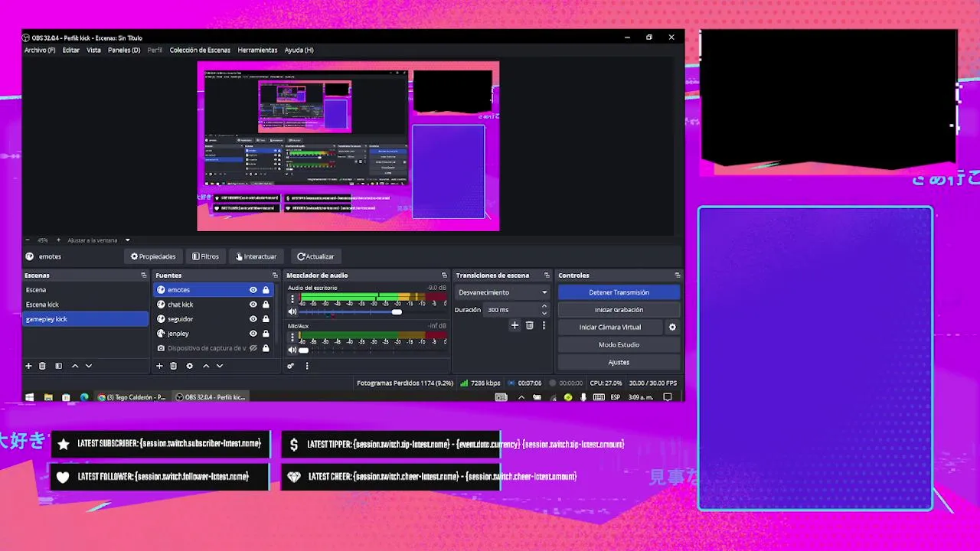Undock the Transiciones de escena panel
Image resolution: width=980 pixels, height=551 pixels.
coord(547,275)
